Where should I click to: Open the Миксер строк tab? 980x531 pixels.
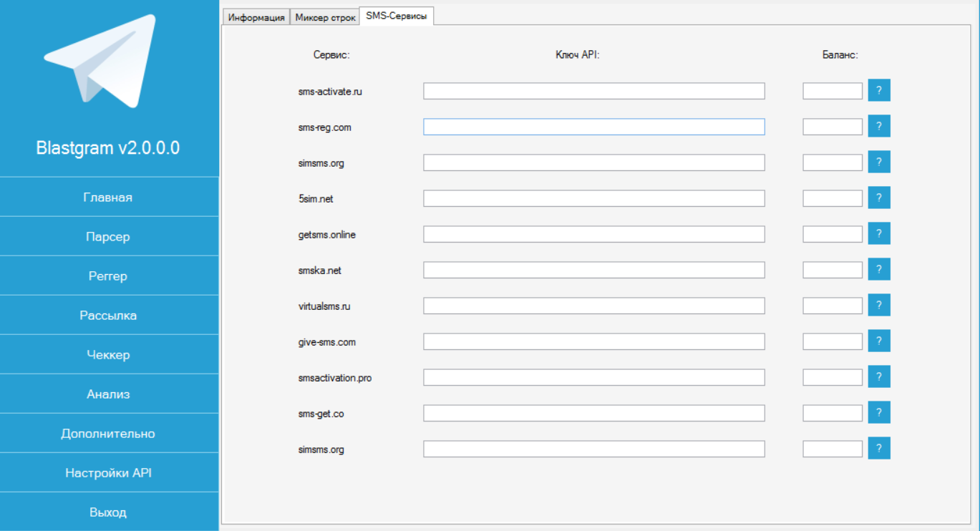coord(325,18)
